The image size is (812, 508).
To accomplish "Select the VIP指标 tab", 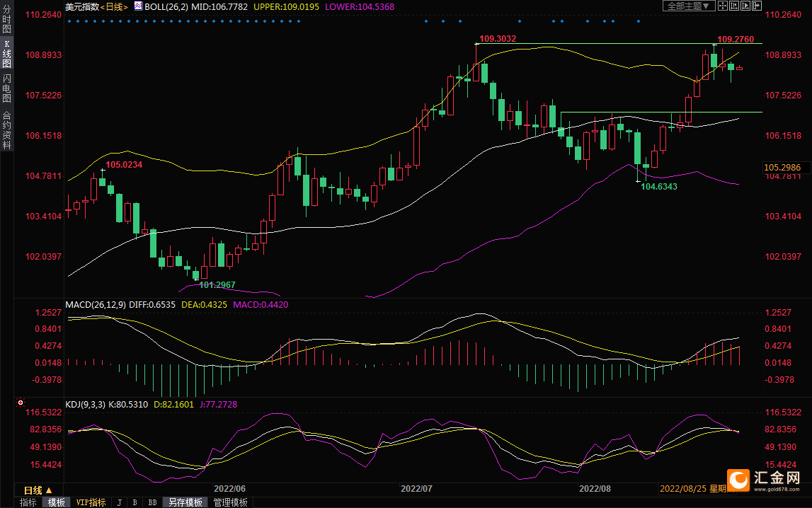I will 91,502.
